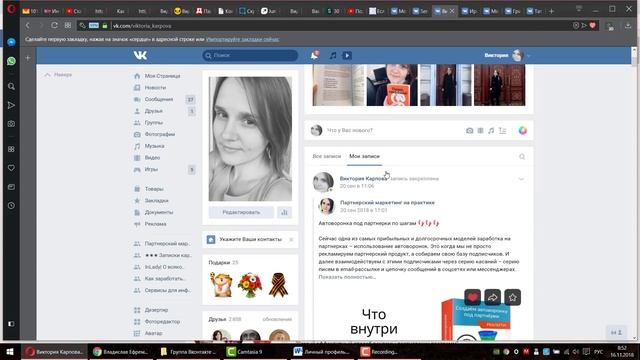The height and width of the screenshot is (360, 640).
Task: Go back with the browser back arrow
Action: 28,25
